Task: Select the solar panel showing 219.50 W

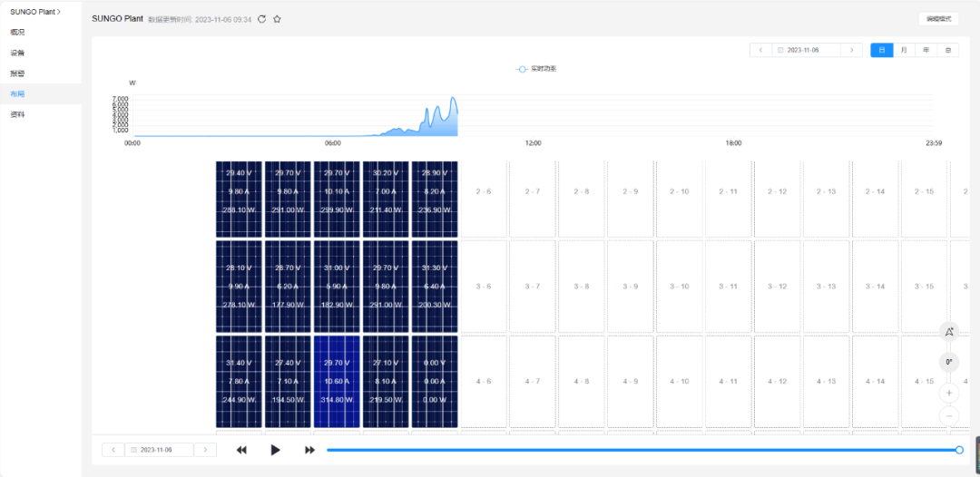Action: click(386, 382)
